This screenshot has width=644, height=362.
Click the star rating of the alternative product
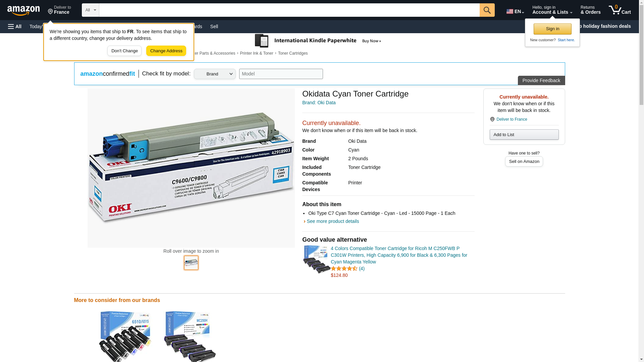(x=344, y=268)
